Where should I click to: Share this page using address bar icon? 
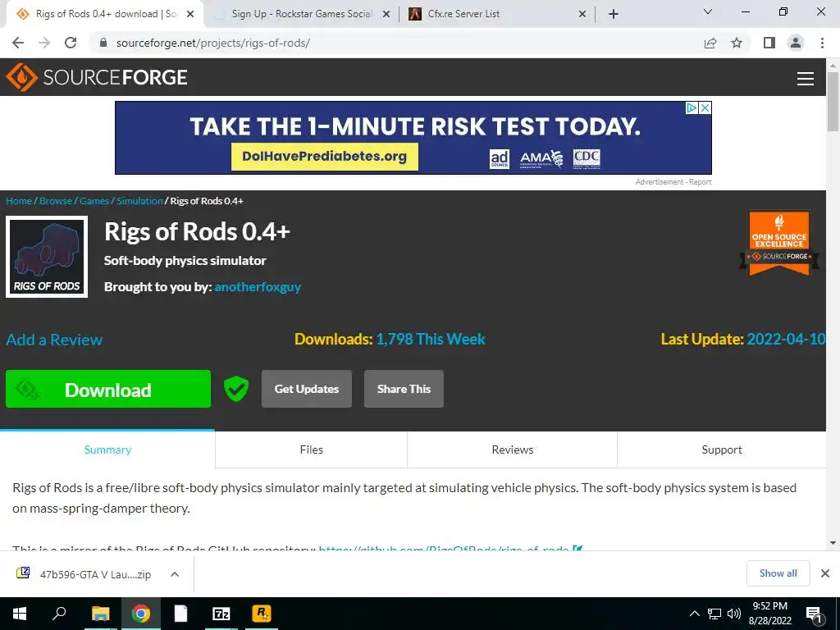(710, 43)
